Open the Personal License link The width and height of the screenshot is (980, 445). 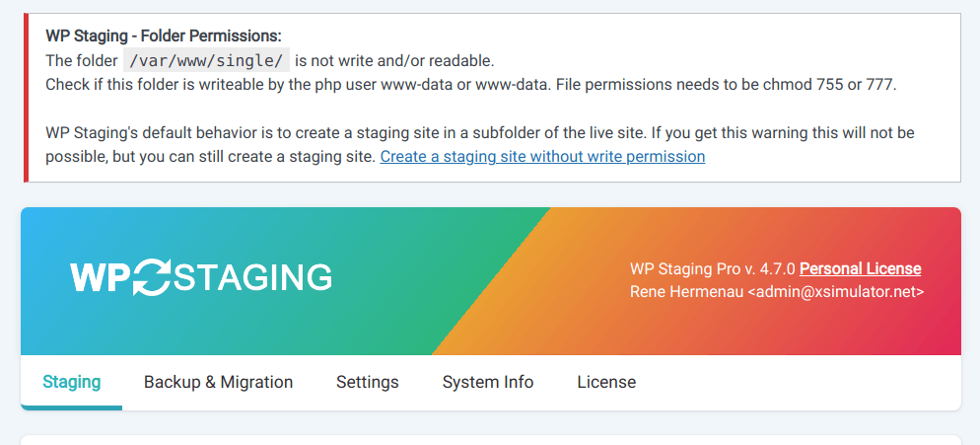coord(860,269)
